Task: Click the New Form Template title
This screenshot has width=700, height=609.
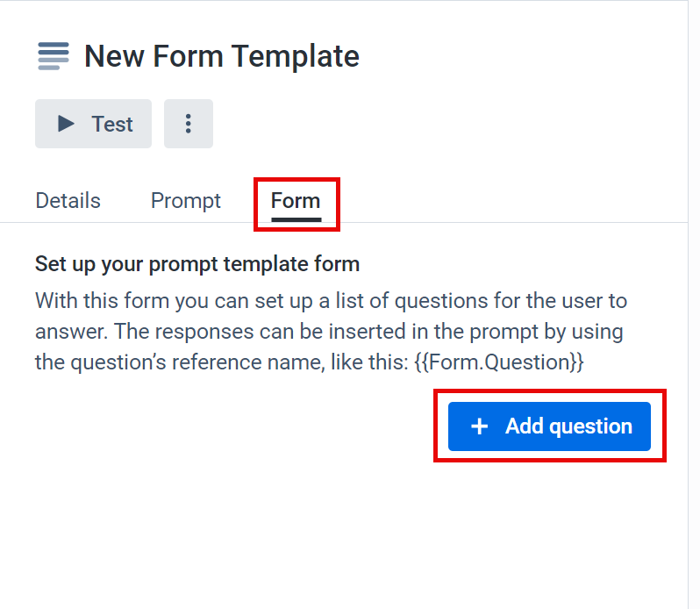Action: pos(222,56)
